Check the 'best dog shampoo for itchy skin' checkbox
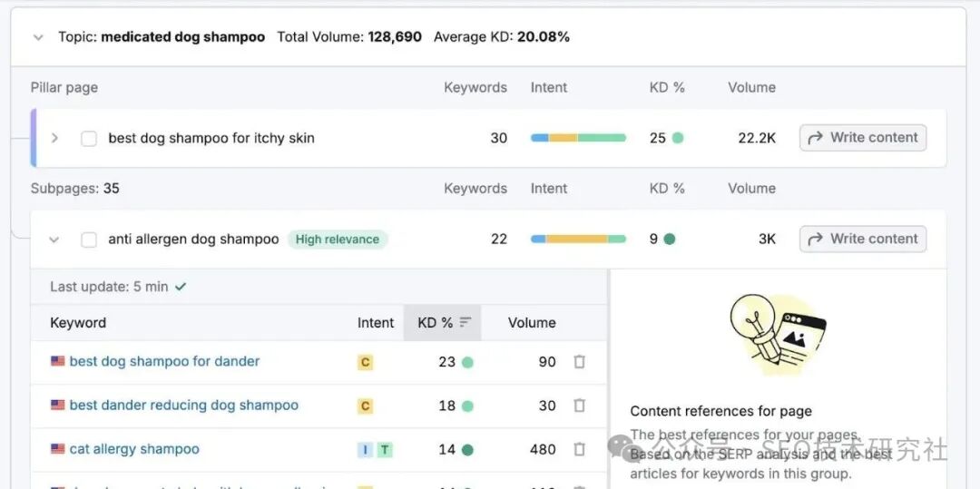Image resolution: width=980 pixels, height=489 pixels. (x=89, y=139)
